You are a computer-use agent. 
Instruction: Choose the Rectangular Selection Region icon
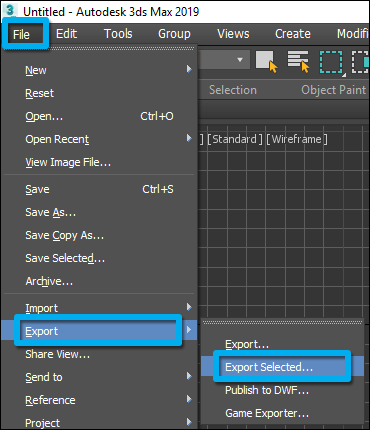point(331,62)
